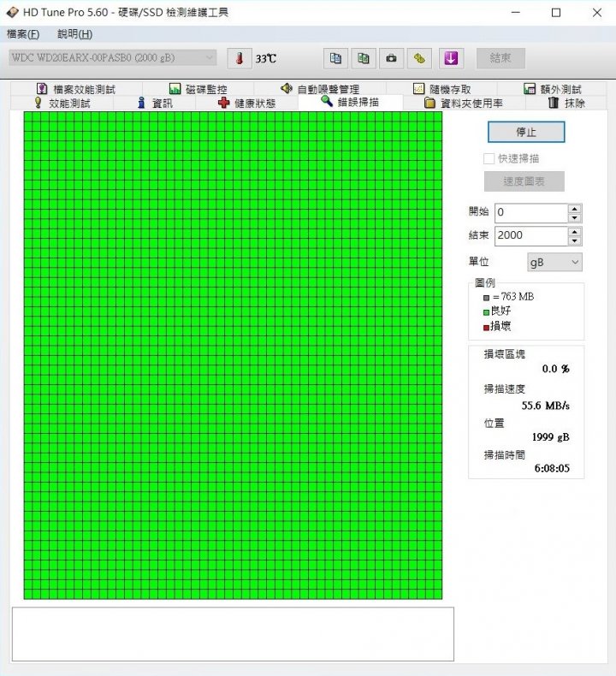Decrease the 結束 value with down arrow

575,240
